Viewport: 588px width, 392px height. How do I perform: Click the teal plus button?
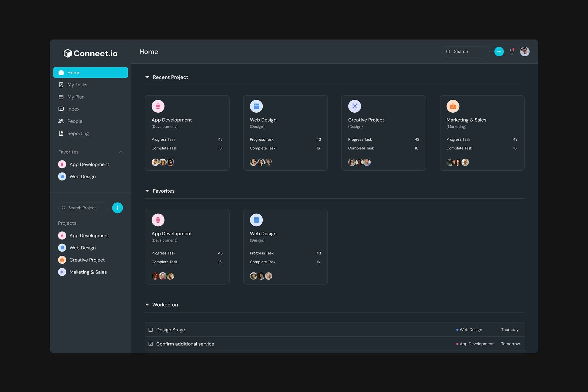pos(499,51)
